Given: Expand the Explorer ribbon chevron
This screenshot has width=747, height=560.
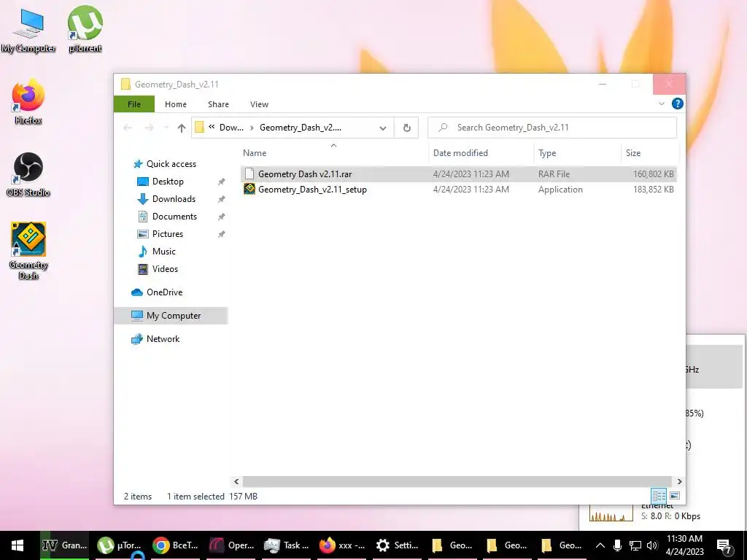Looking at the screenshot, I should 661,104.
